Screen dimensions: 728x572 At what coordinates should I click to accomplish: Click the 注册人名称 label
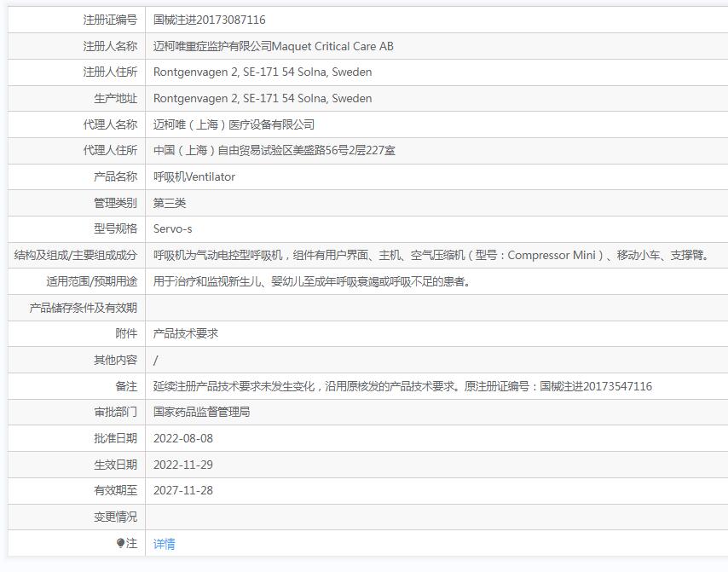(x=110, y=46)
